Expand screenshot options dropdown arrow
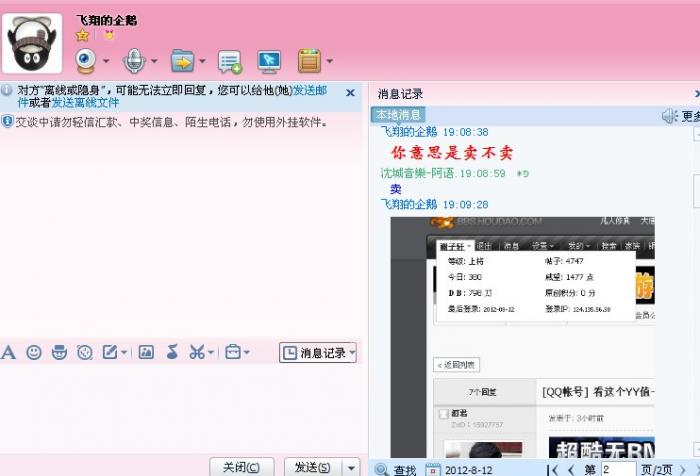This screenshot has height=476, width=700. [211, 352]
